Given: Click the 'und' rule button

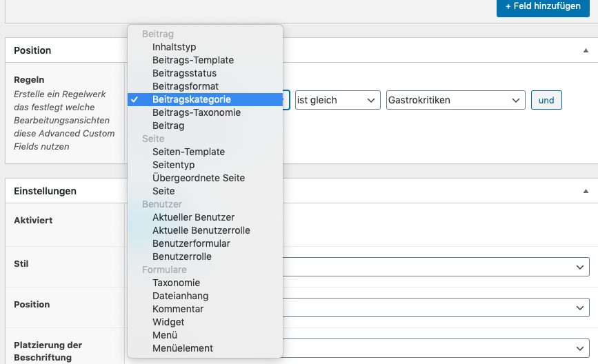Looking at the screenshot, I should (x=546, y=100).
